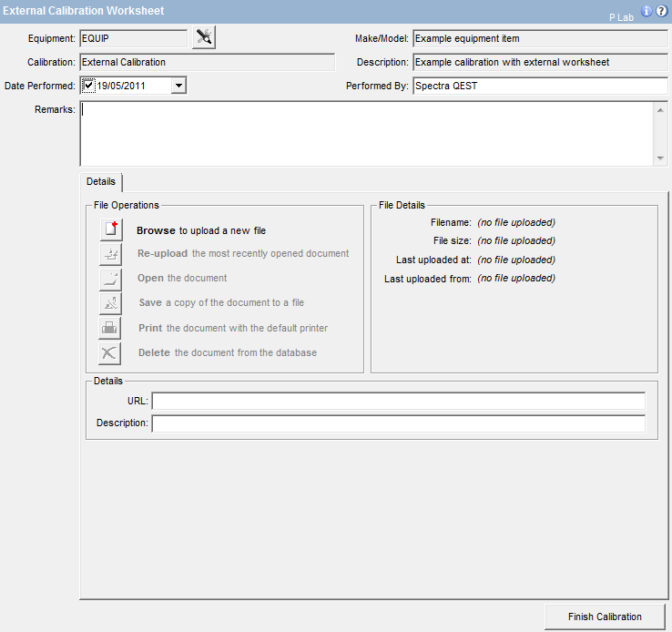Focus the Remarks text area
The image size is (672, 632).
364,133
